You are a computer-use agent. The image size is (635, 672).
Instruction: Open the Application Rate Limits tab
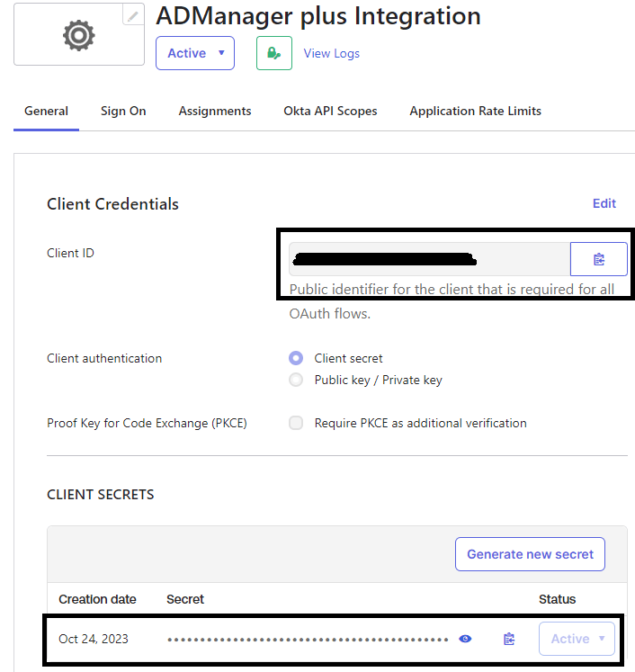click(475, 111)
